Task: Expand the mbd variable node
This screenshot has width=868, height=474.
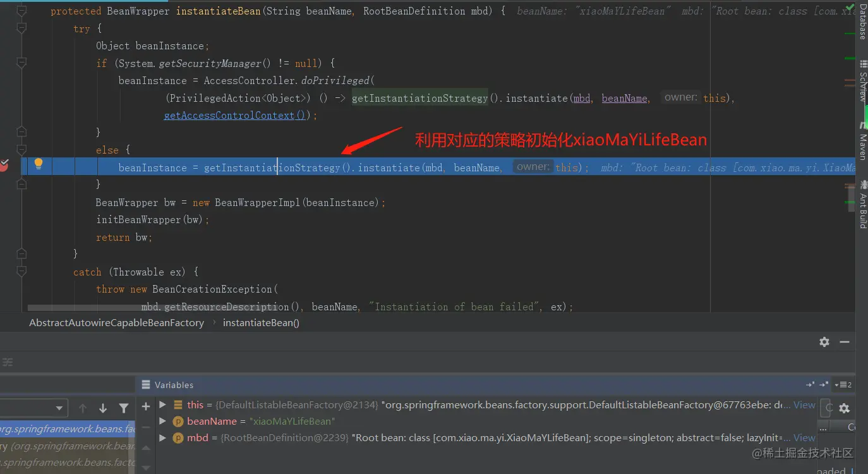Action: click(162, 437)
